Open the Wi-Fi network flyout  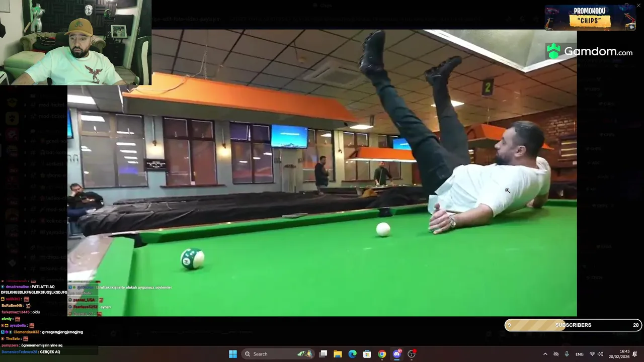pos(592,354)
